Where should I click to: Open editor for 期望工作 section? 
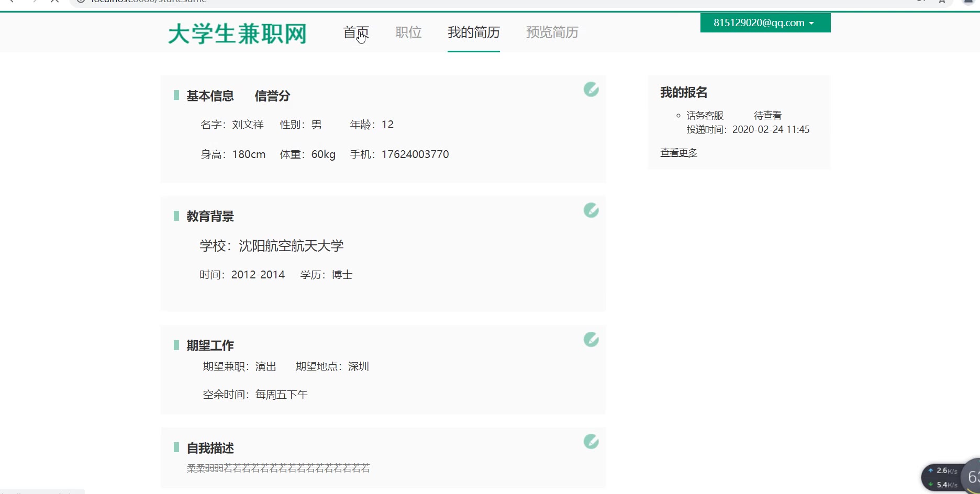click(x=591, y=340)
